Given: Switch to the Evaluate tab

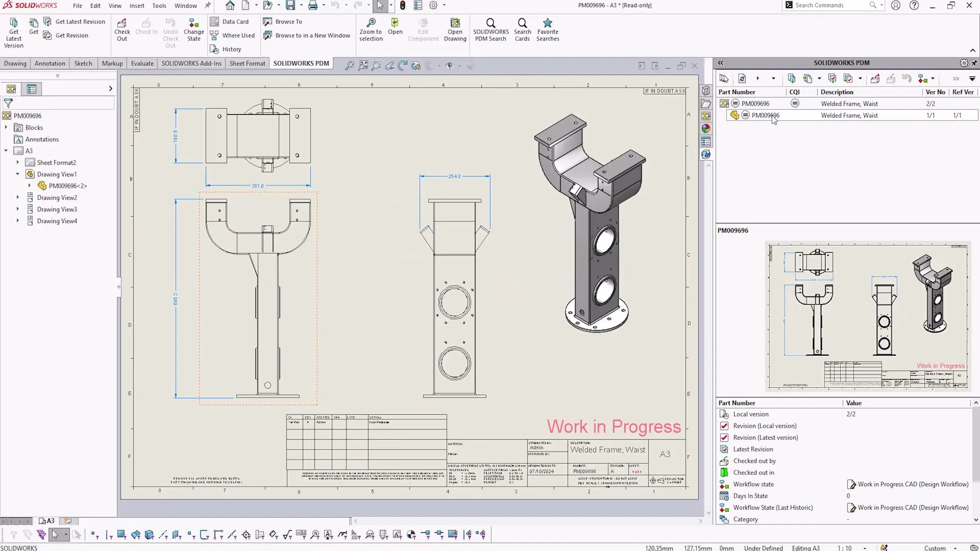Looking at the screenshot, I should pyautogui.click(x=142, y=63).
